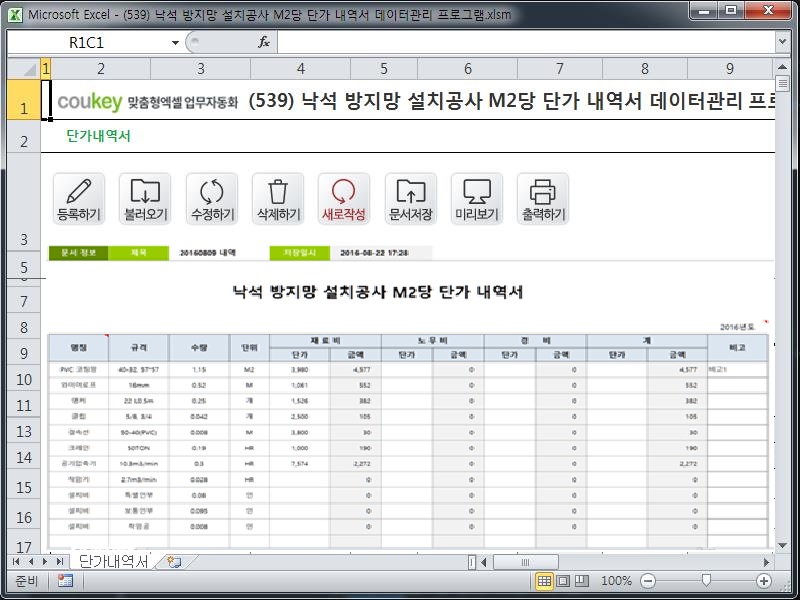Viewport: 800px width, 600px height.
Task: Select row header 14
Action: coord(23,458)
